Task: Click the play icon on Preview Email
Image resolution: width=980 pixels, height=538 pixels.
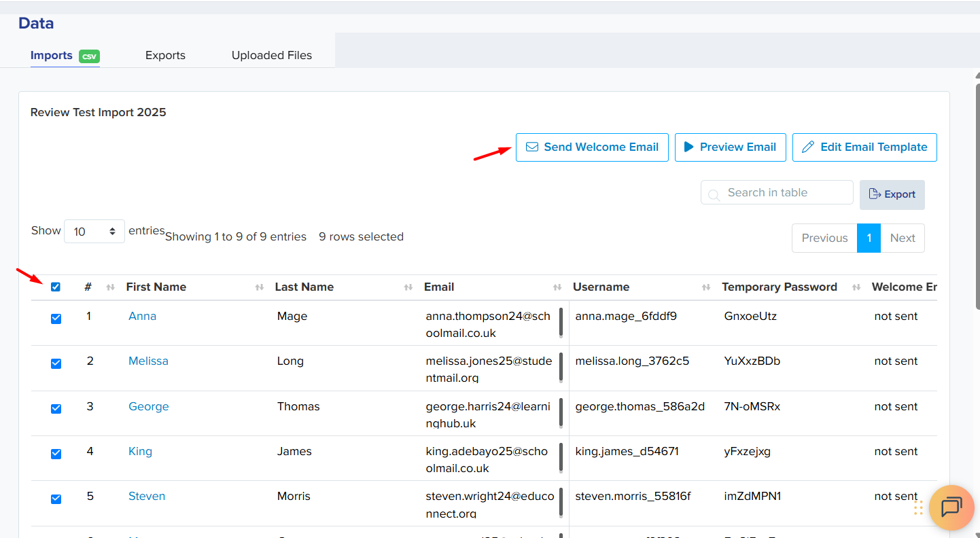Action: 688,147
